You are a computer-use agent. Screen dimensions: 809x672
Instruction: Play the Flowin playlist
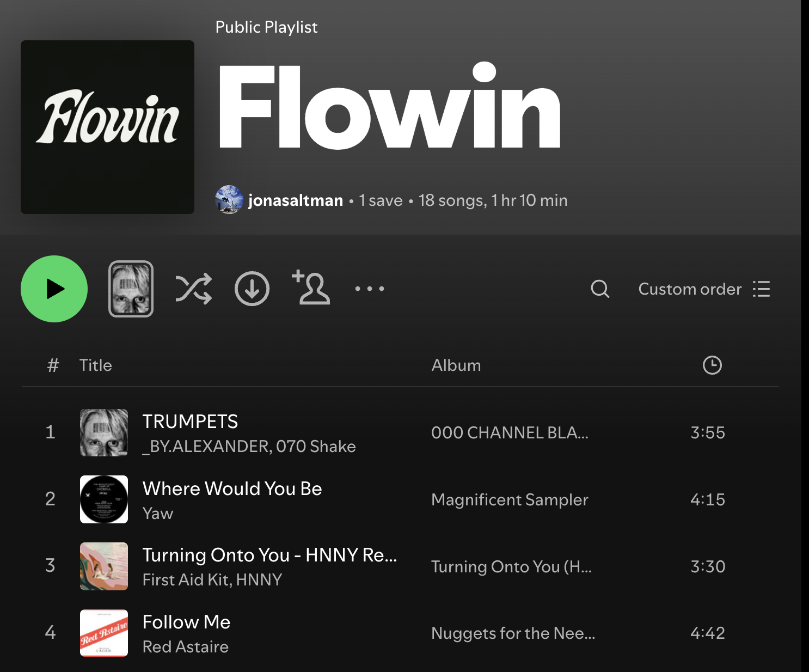point(54,289)
